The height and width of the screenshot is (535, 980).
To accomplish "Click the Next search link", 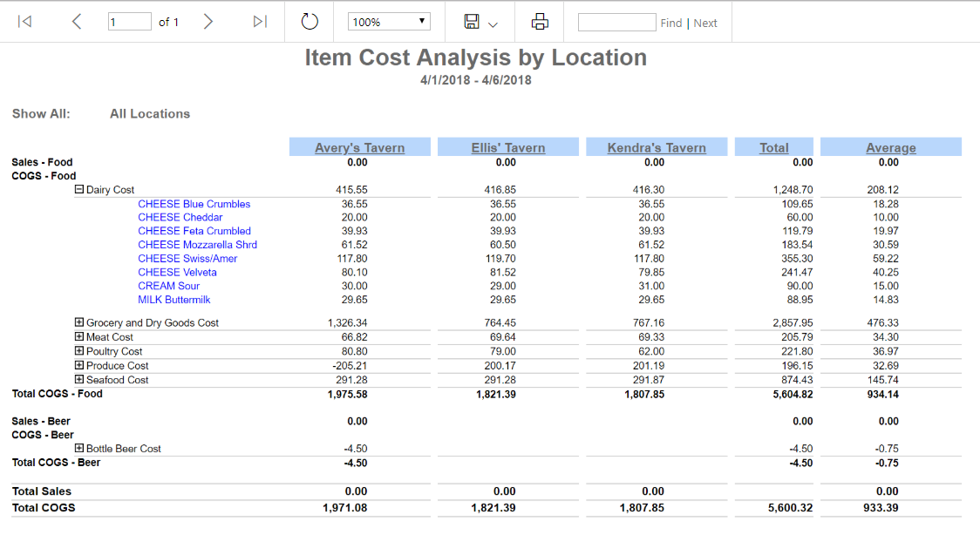I will point(705,24).
